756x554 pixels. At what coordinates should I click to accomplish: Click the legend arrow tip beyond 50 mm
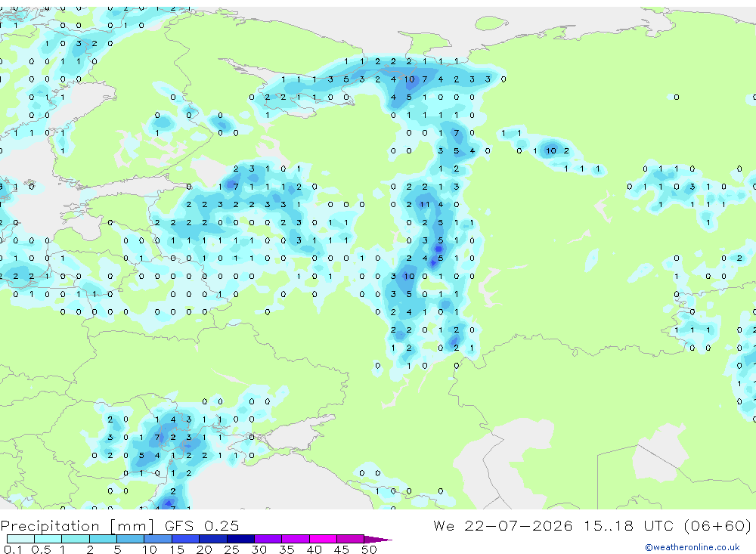point(379,539)
